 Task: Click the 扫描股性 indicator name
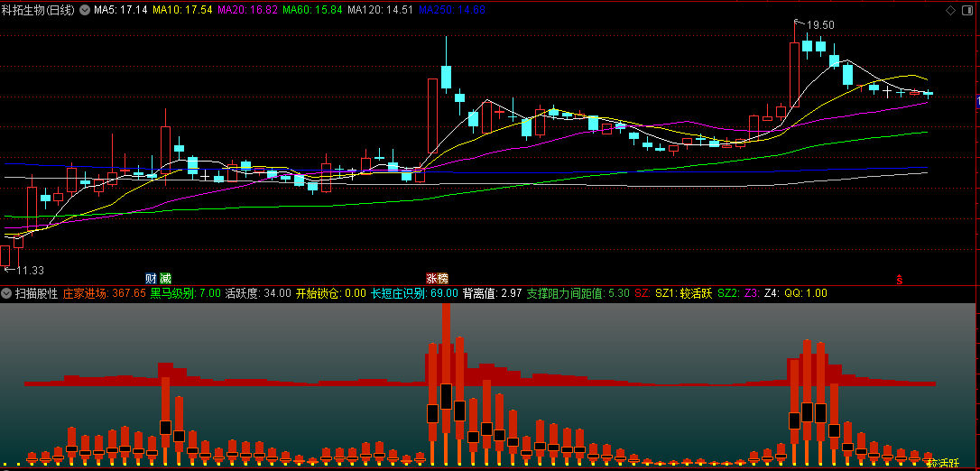coord(36,293)
